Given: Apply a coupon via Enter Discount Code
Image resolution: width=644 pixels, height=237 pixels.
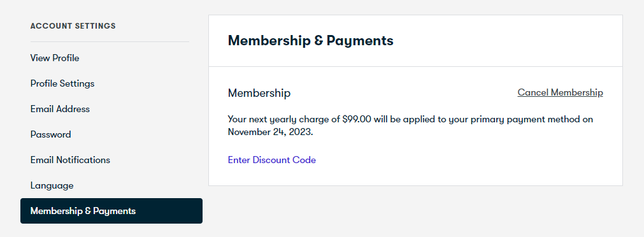Looking at the screenshot, I should (x=272, y=160).
